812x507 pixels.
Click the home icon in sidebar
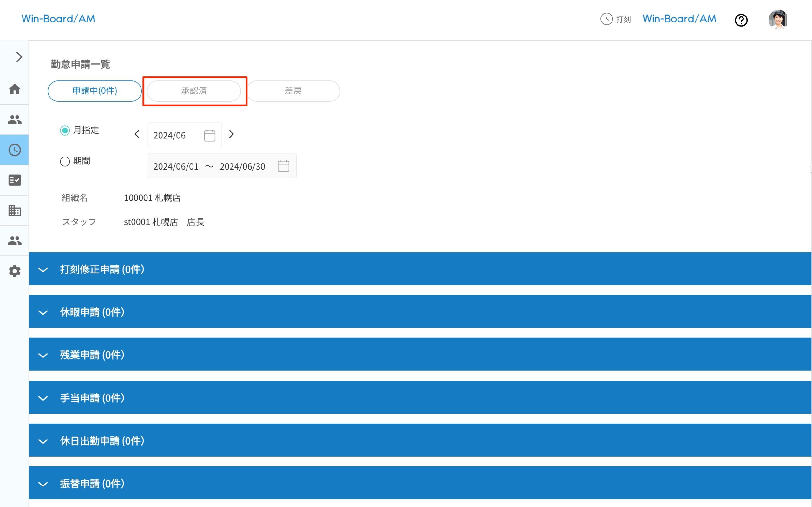pos(14,89)
